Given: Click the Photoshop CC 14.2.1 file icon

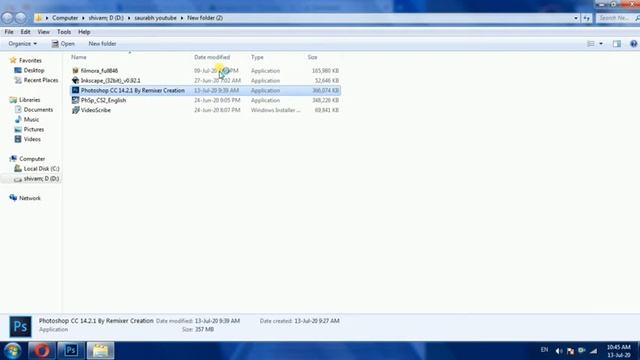Looking at the screenshot, I should (x=75, y=90).
